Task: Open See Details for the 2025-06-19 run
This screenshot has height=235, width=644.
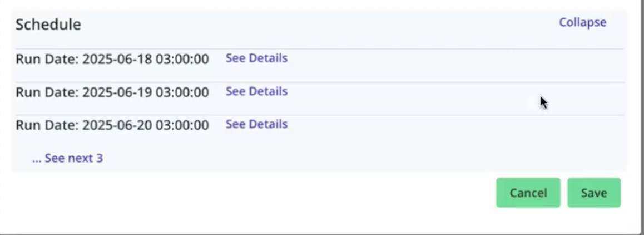Action: (x=256, y=91)
